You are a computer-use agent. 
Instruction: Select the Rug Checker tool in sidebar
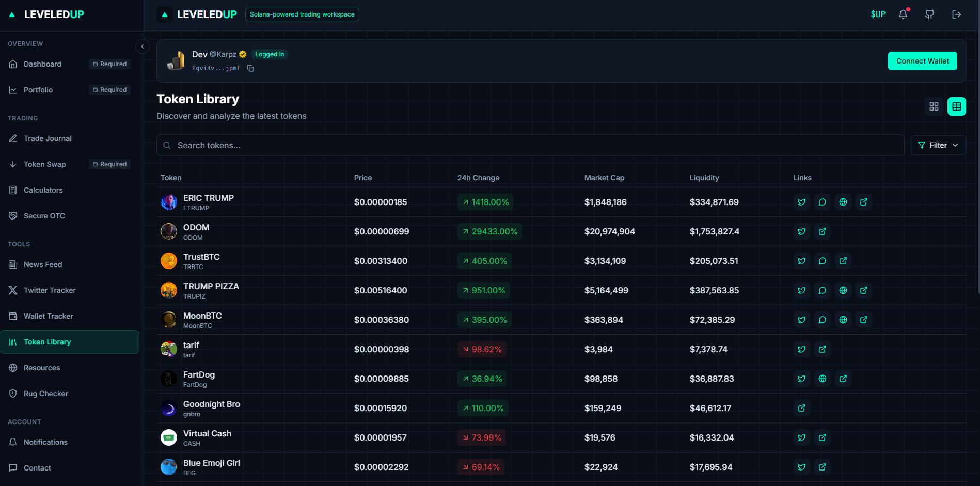pos(45,393)
